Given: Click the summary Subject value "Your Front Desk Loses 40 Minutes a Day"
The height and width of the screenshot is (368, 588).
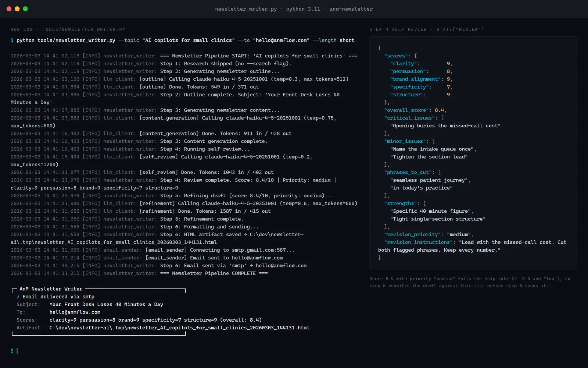Looking at the screenshot, I should click(x=106, y=304).
